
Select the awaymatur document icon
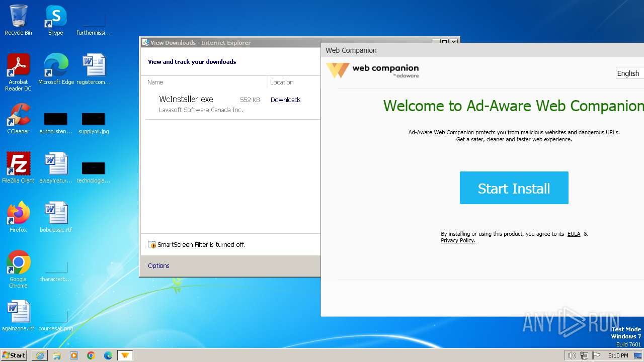(x=56, y=167)
